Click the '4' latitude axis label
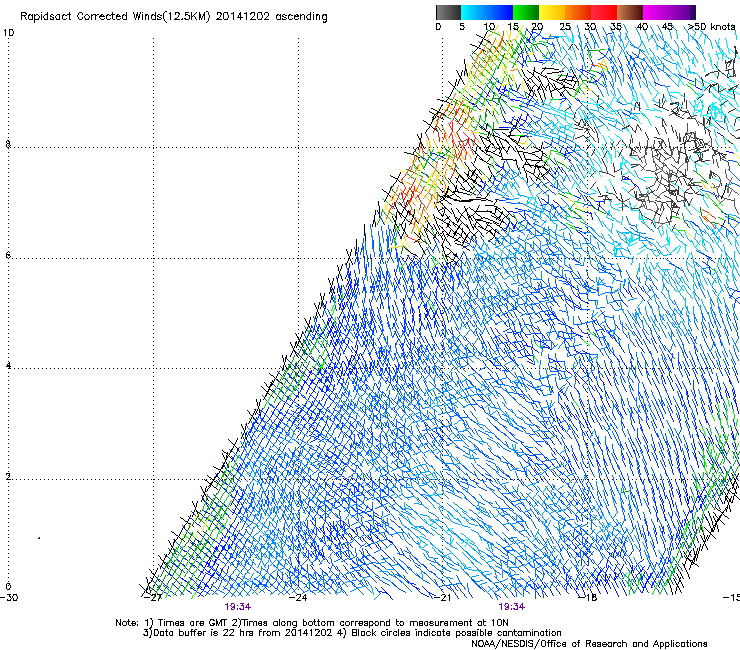 click(x=8, y=366)
